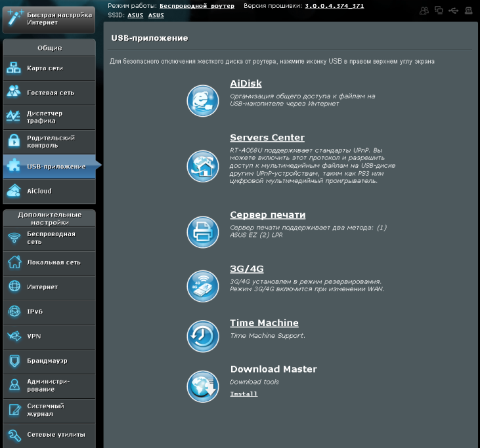The width and height of the screenshot is (480, 448).
Task: Go to Гостевая сеть section
Action: [x=49, y=92]
